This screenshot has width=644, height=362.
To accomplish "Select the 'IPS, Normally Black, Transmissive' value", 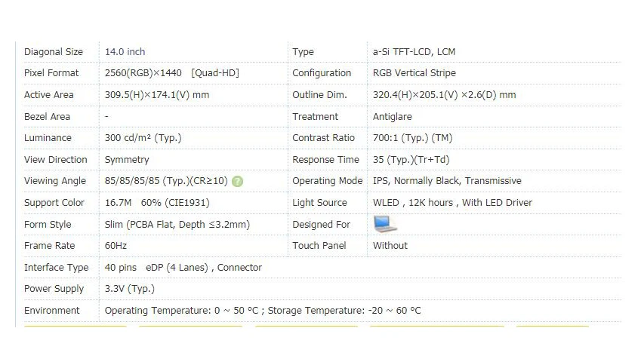I will coord(447,181).
